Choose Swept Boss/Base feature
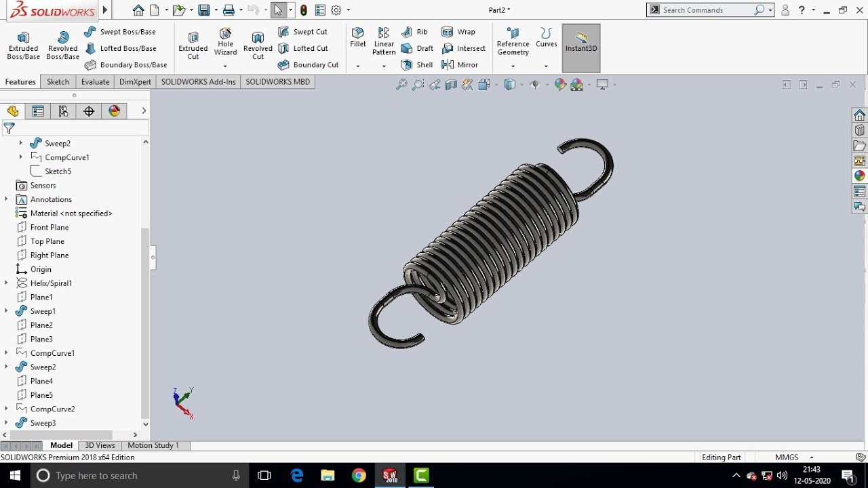 [120, 32]
